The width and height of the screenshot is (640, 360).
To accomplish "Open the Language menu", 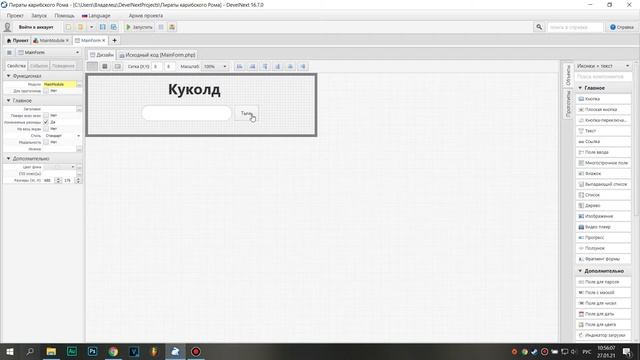I will pos(96,16).
